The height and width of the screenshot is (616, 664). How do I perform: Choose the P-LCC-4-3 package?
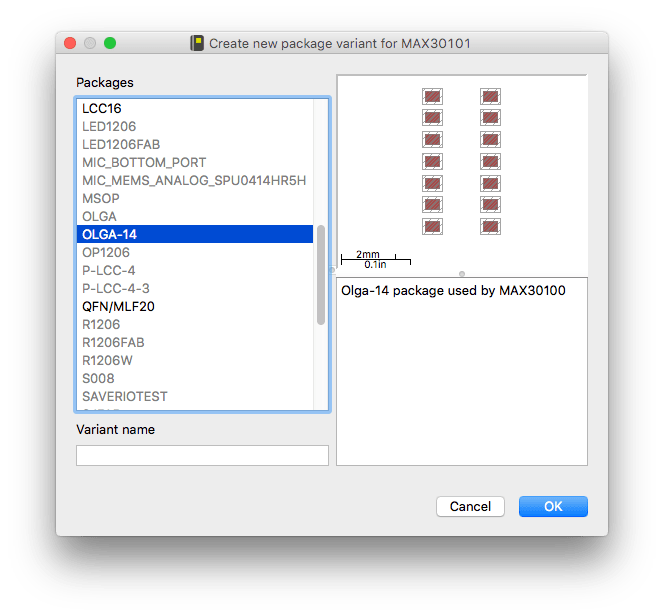point(195,288)
